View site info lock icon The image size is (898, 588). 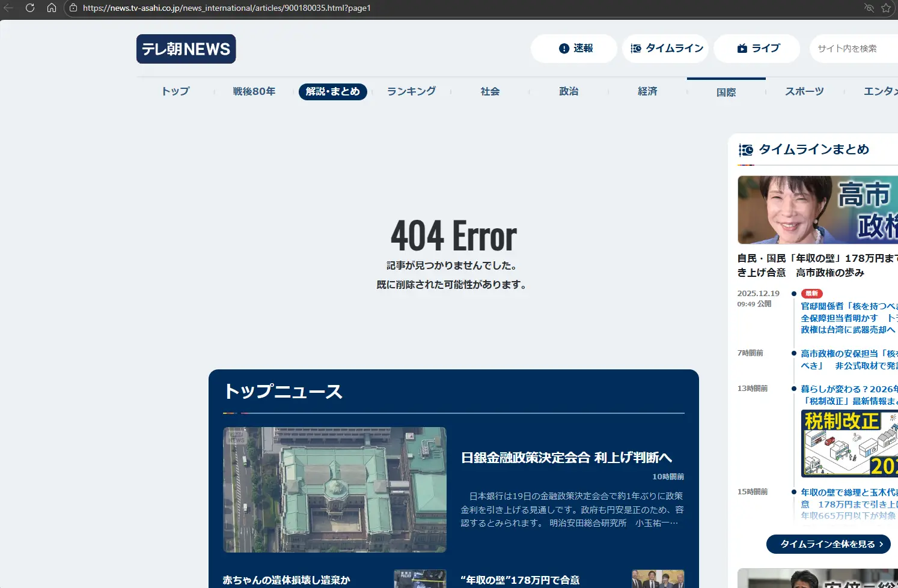pos(73,8)
